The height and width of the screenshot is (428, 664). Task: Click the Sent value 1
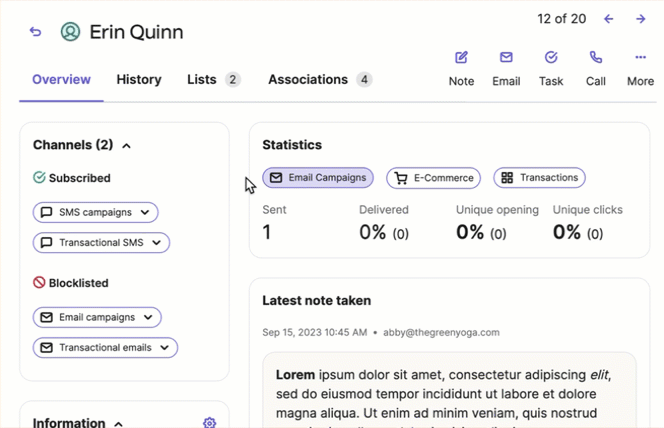point(267,232)
